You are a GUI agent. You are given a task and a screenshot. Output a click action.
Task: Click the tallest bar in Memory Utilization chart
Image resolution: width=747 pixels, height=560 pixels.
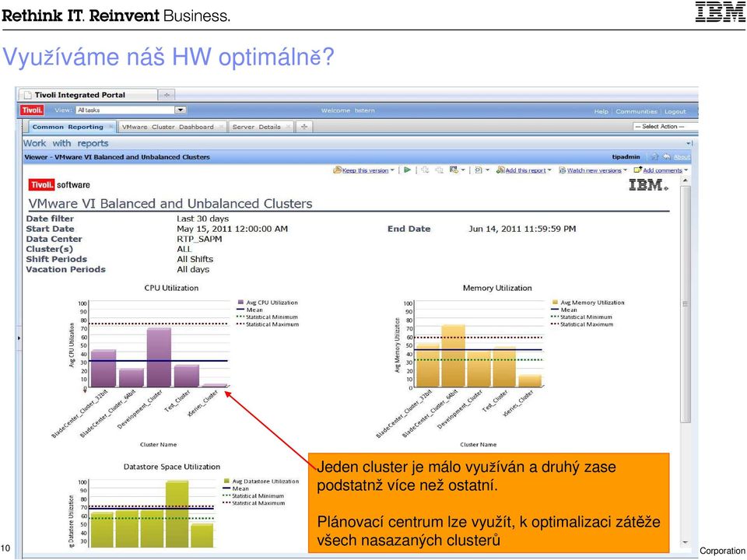click(453, 355)
